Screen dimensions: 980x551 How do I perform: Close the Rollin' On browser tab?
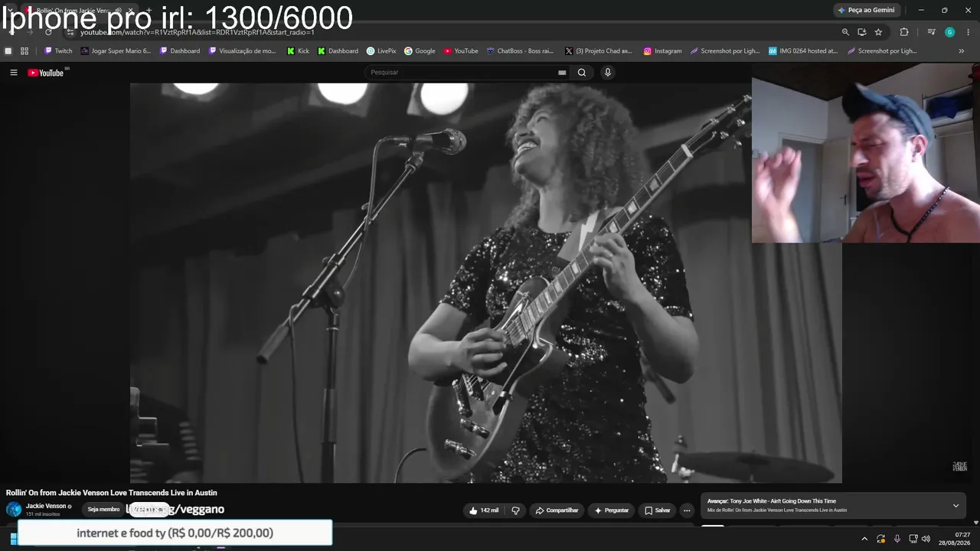[x=131, y=11]
